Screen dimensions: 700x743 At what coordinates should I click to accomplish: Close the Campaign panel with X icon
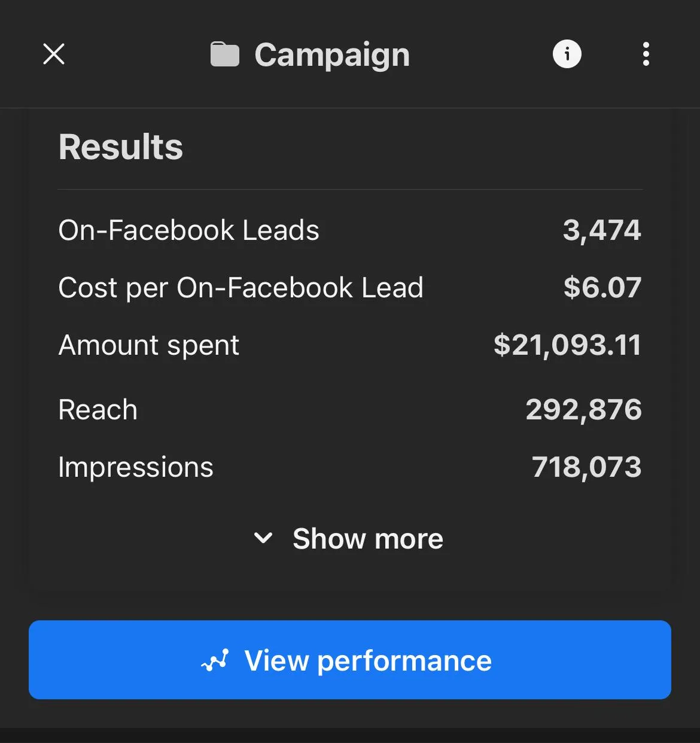pyautogui.click(x=54, y=54)
